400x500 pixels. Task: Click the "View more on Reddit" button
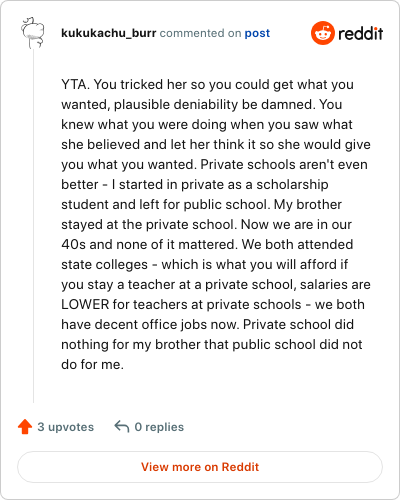[200, 467]
